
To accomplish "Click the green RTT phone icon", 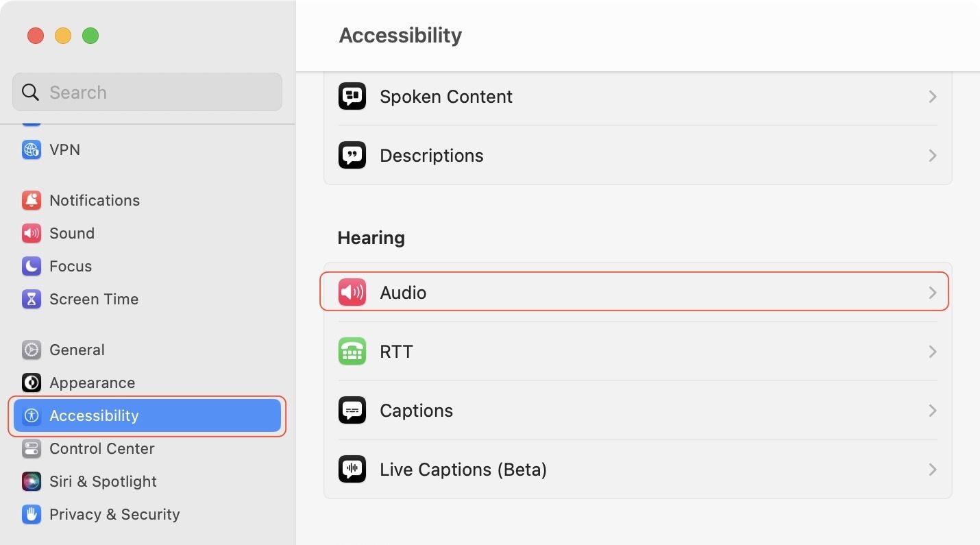I will click(x=352, y=352).
